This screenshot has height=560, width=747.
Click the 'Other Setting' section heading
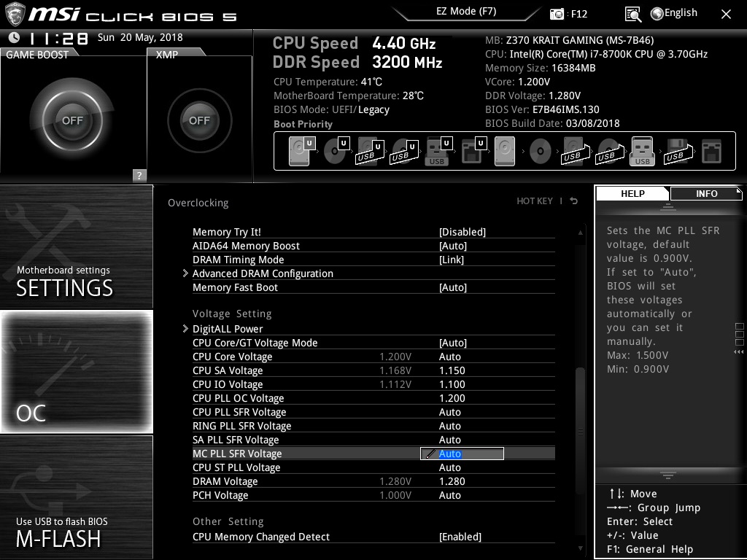pos(228,521)
